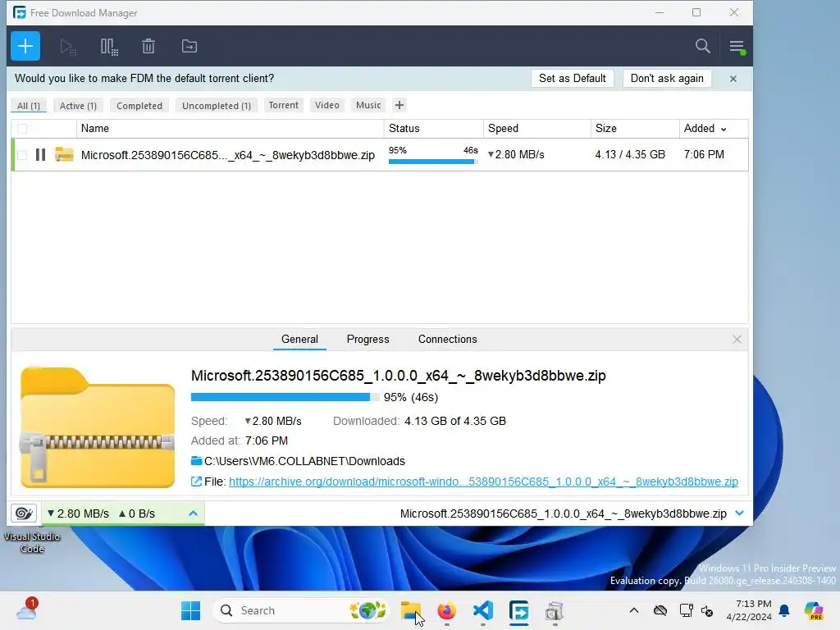Filter by Completed downloads
Image resolution: width=840 pixels, height=630 pixels.
pyautogui.click(x=139, y=106)
